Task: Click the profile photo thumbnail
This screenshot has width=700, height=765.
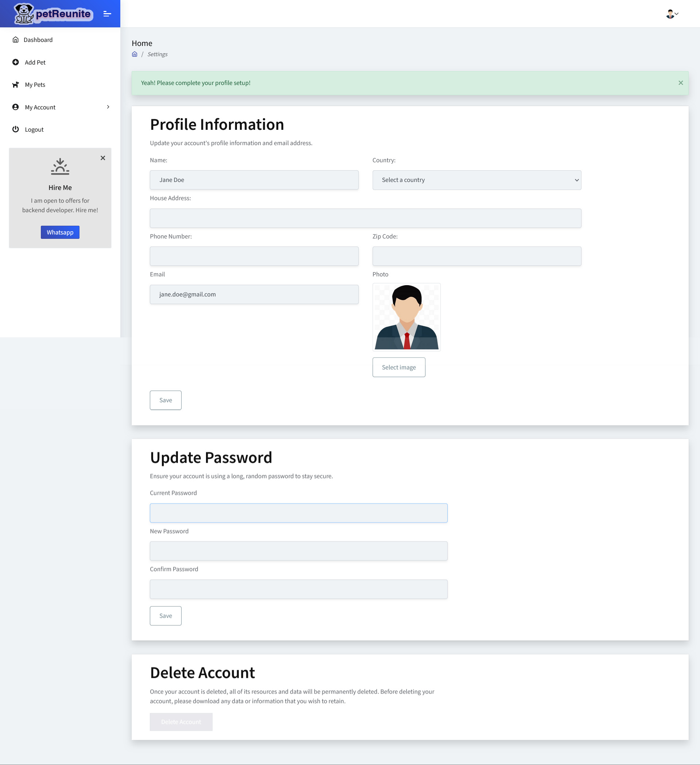Action: [x=407, y=317]
